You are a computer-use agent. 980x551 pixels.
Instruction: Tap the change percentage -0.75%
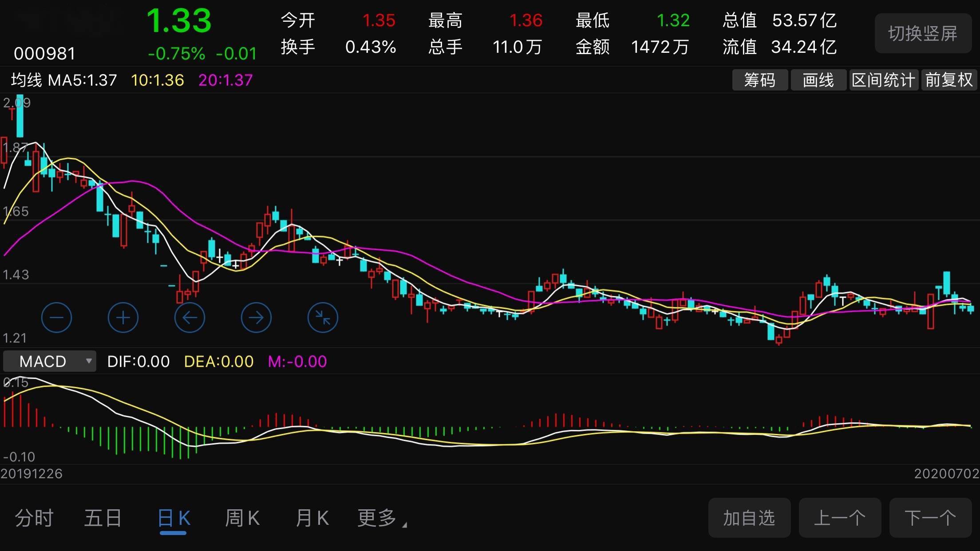click(177, 54)
